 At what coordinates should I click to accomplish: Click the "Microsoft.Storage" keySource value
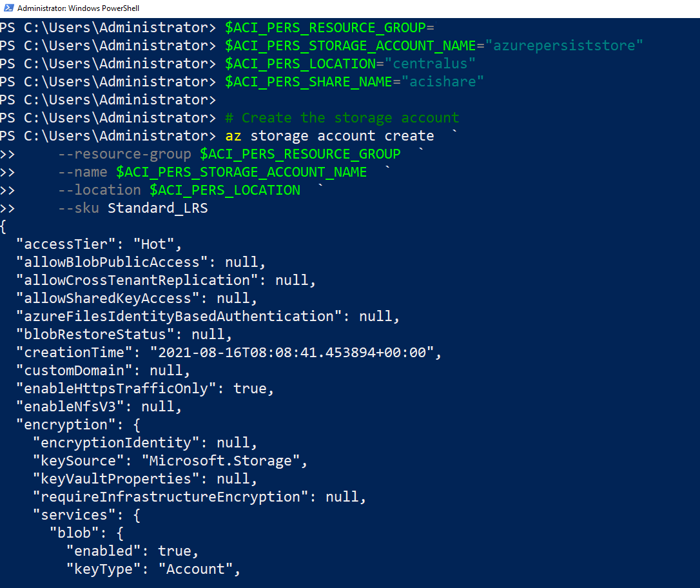tap(224, 461)
